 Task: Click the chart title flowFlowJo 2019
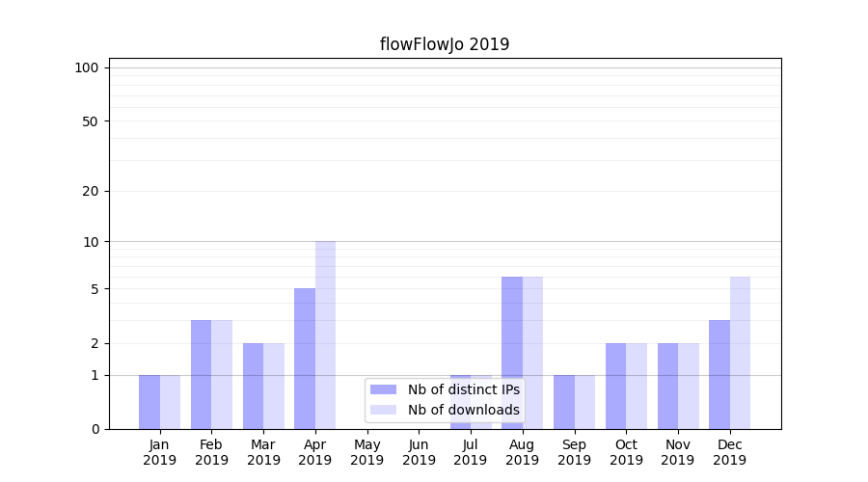tap(444, 44)
